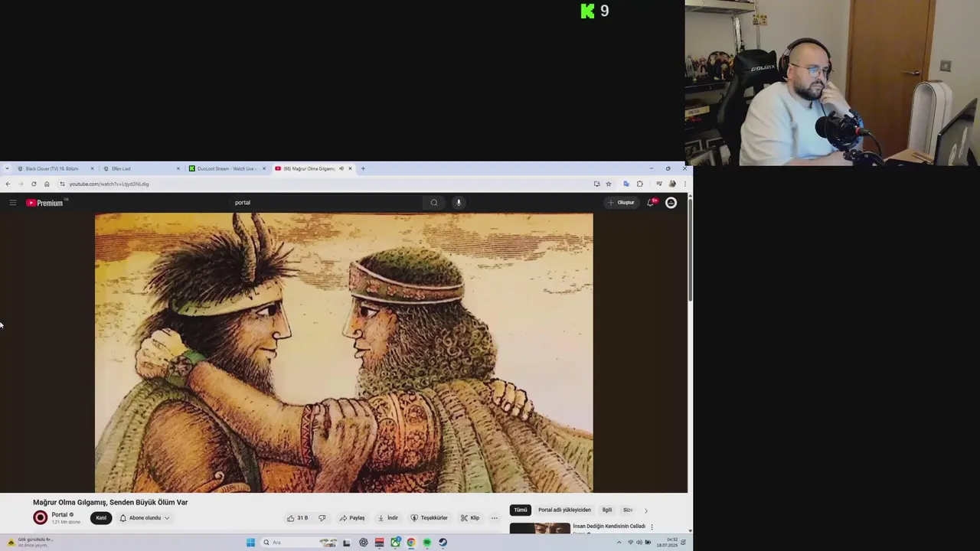Open the weather widget in taskbar
The height and width of the screenshot is (551, 980).
31,543
